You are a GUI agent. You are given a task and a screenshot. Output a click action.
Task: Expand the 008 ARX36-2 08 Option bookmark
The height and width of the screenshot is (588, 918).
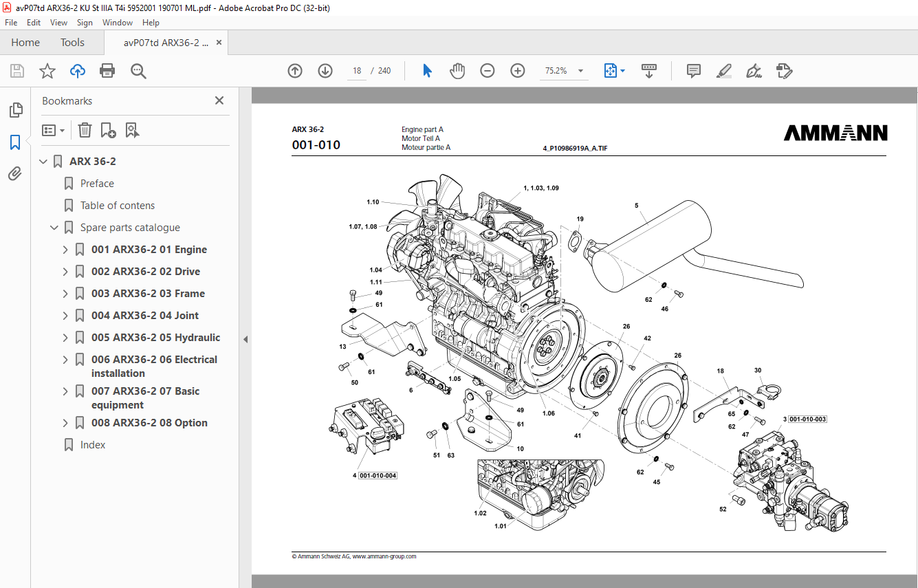tap(66, 423)
